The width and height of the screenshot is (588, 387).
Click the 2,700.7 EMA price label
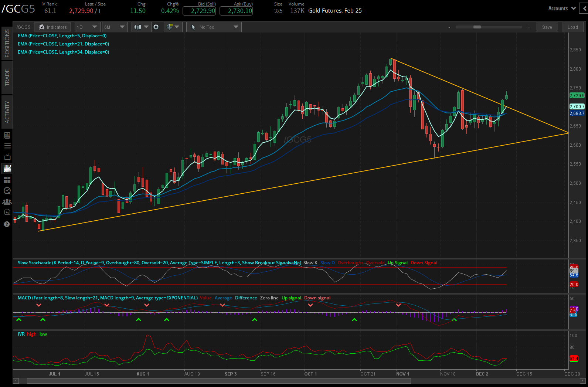577,106
